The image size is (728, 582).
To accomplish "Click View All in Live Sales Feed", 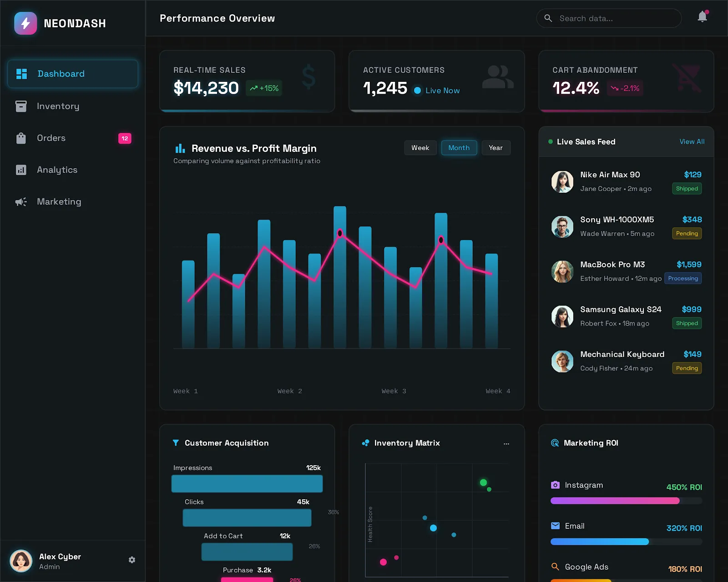I will (692, 141).
